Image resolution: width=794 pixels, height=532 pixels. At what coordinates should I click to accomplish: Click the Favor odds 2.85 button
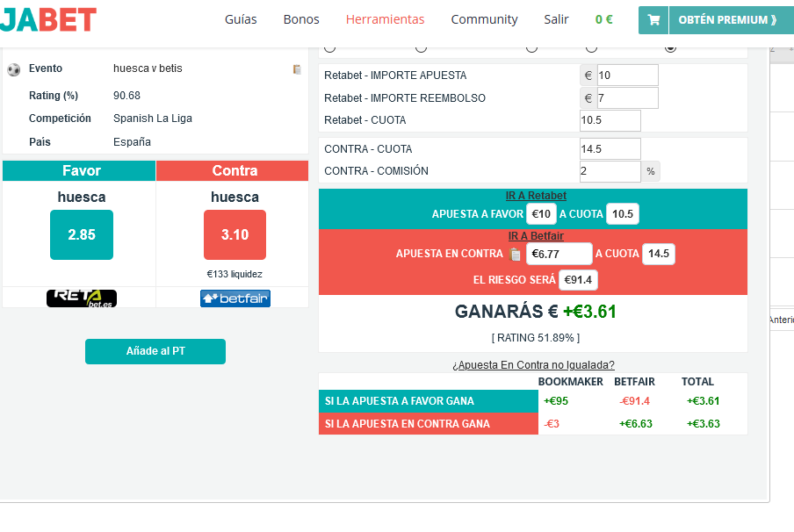tap(82, 235)
